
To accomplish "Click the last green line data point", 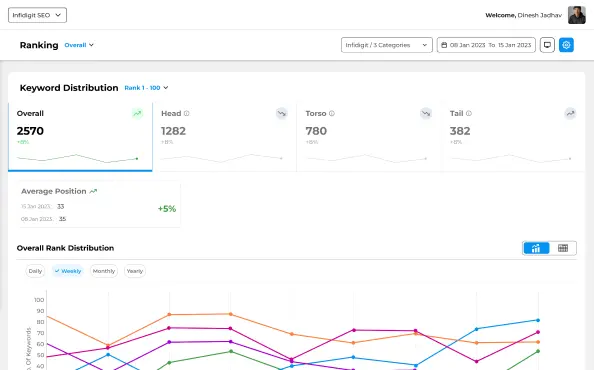I will (538, 351).
